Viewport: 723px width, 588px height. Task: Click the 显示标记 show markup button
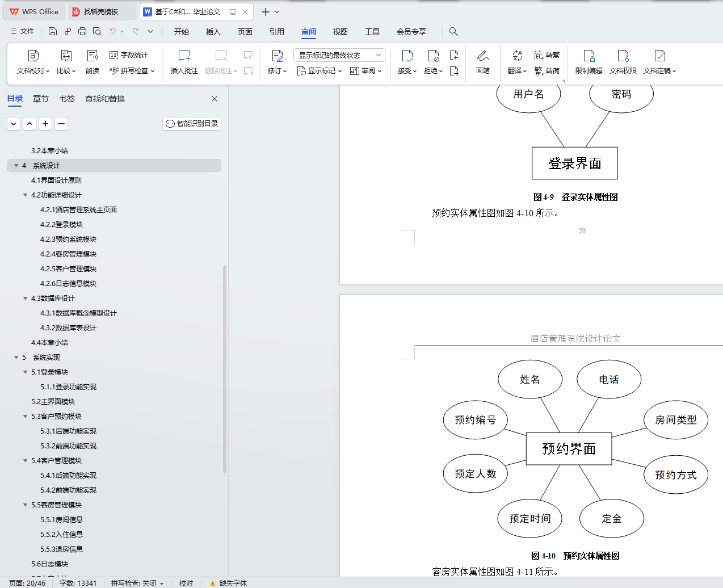point(319,71)
